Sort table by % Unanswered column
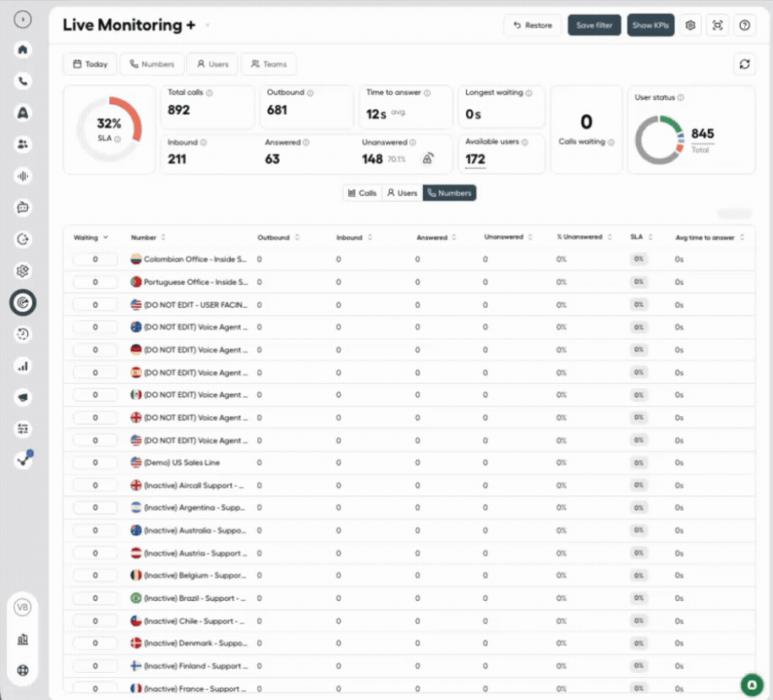773x700 pixels. [x=584, y=237]
